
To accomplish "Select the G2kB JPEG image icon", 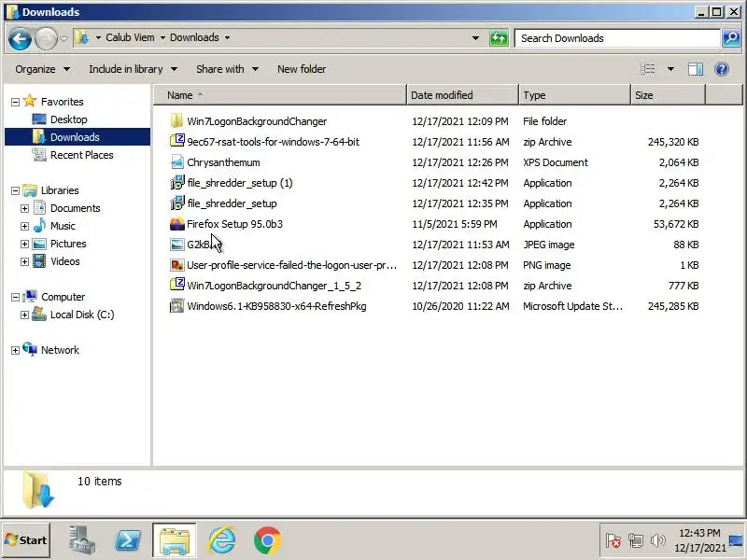I will click(176, 245).
